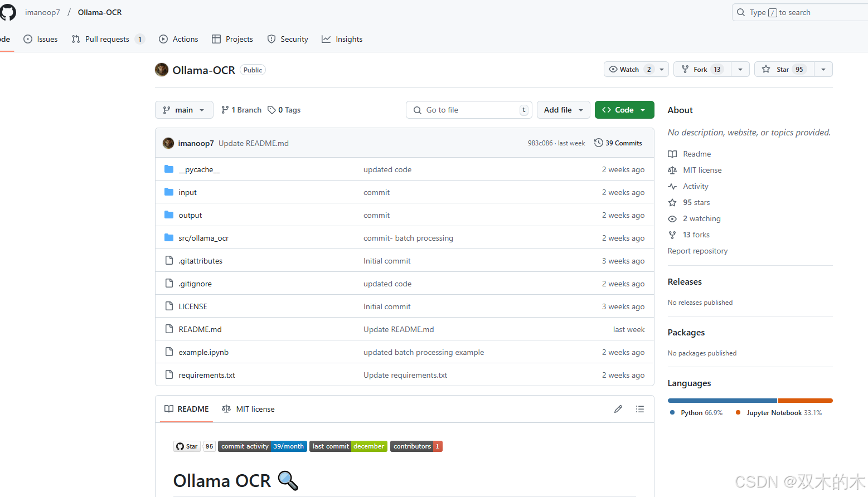Open commit message 'commit- batch processing'
Screen dimensions: 868x497
(408, 238)
